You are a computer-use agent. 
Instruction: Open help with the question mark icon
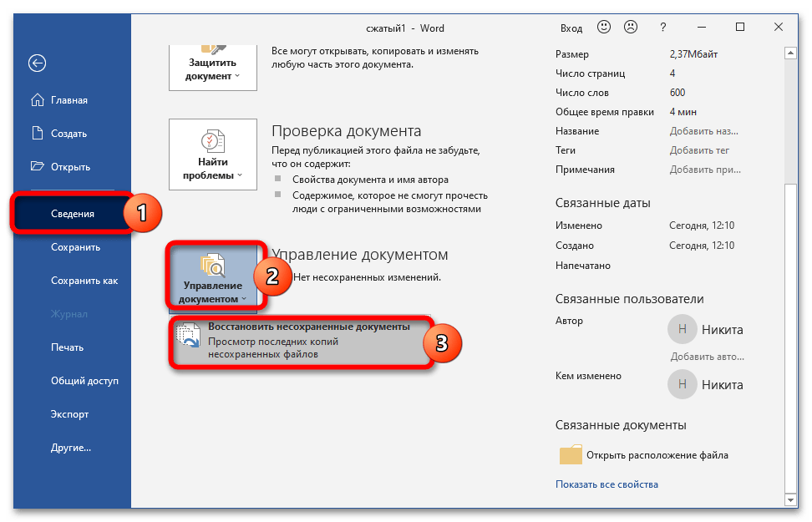662,28
